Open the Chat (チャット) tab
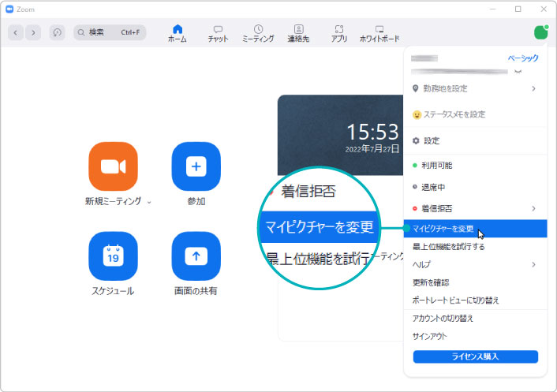 click(218, 33)
